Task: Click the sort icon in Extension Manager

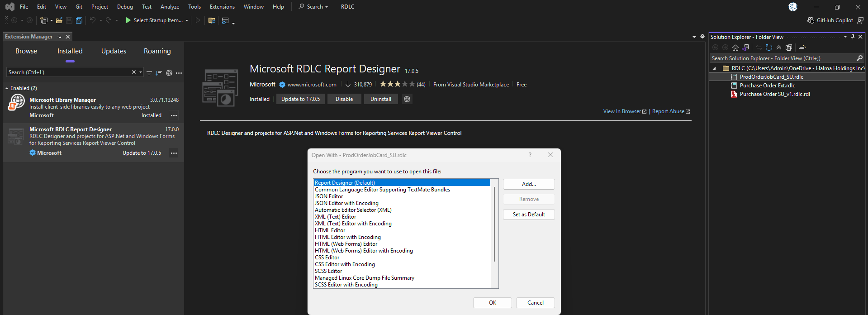Action: pos(159,73)
